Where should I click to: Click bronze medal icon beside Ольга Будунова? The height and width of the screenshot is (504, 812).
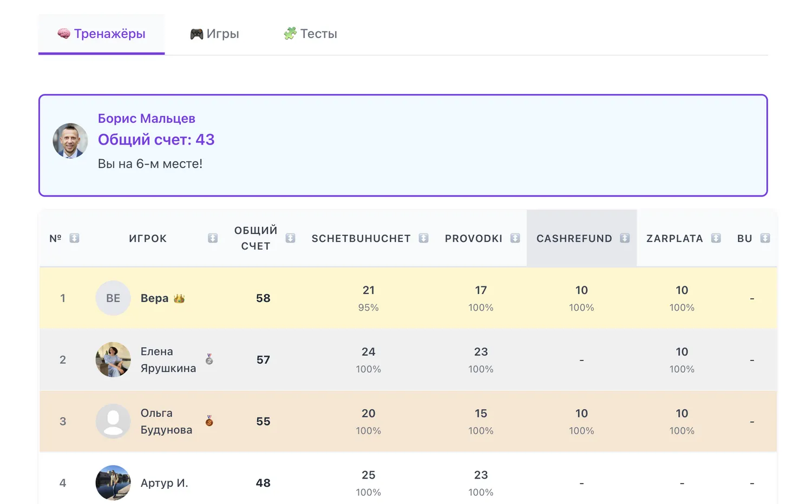click(209, 421)
